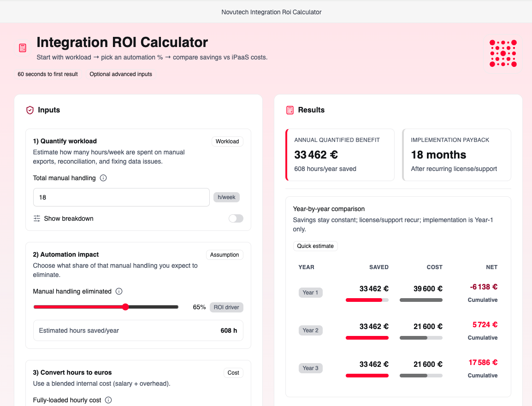Click the calculator icon next to Results

(290, 110)
